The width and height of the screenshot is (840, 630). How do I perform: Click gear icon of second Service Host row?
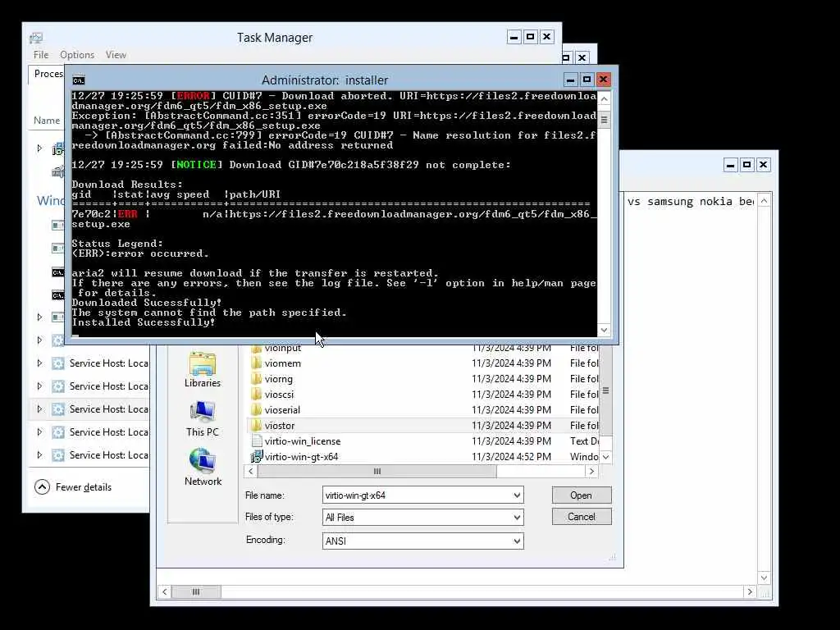tap(58, 386)
